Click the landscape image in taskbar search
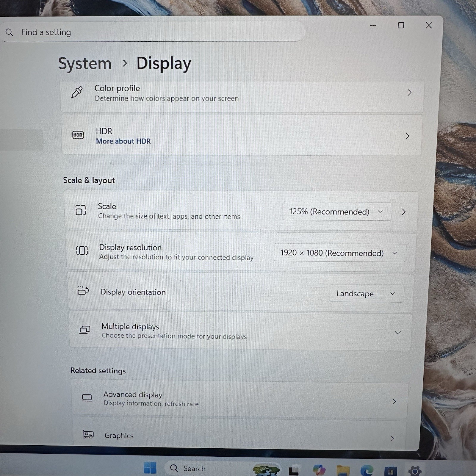Screen dimensions: 476x476 coord(266,470)
